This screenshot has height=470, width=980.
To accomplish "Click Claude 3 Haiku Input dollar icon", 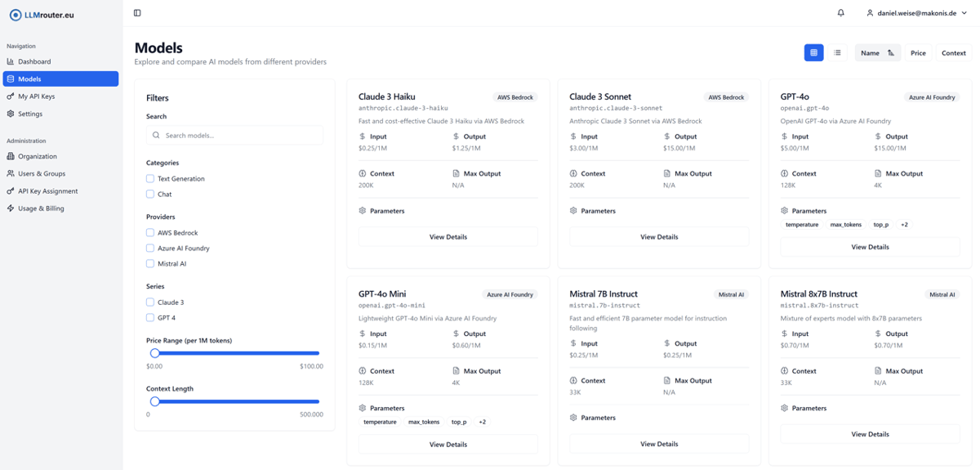I will click(x=363, y=137).
